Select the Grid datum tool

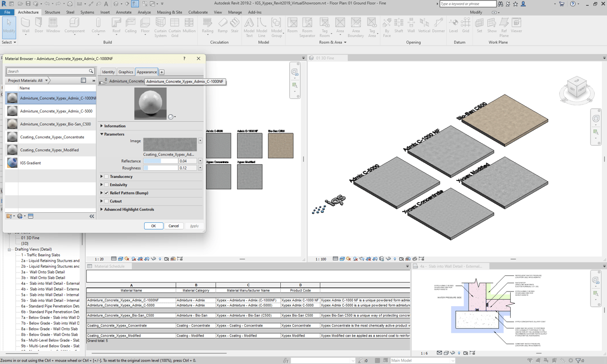tap(466, 26)
